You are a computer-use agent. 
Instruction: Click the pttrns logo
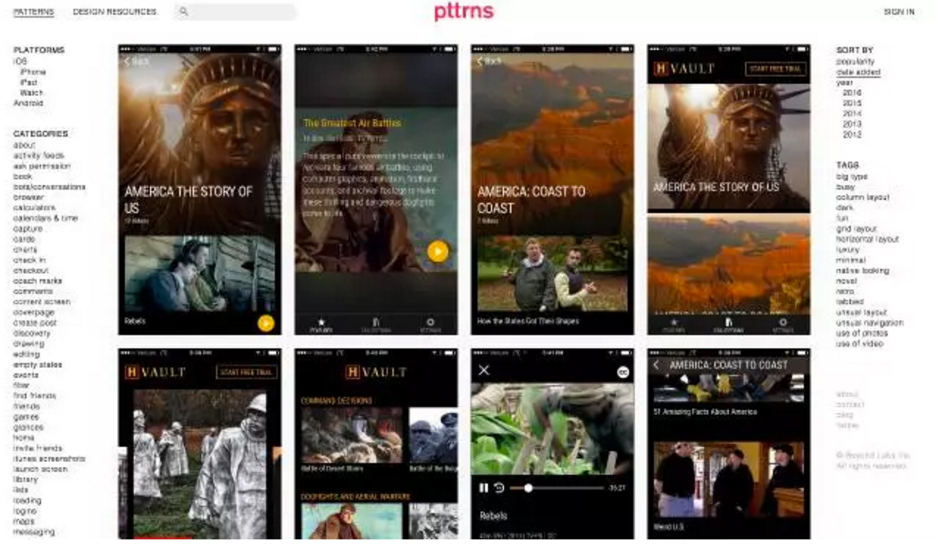[464, 12]
